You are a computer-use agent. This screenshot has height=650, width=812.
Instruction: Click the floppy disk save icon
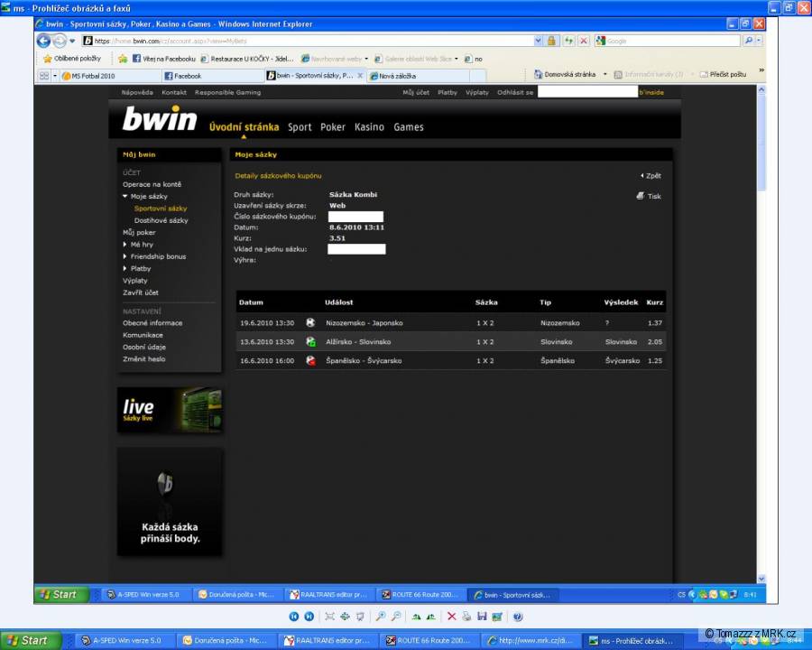482,617
